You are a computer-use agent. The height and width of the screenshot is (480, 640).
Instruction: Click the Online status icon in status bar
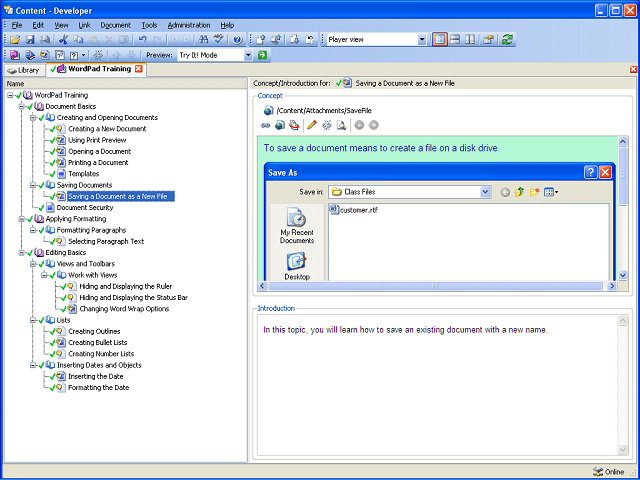click(598, 472)
